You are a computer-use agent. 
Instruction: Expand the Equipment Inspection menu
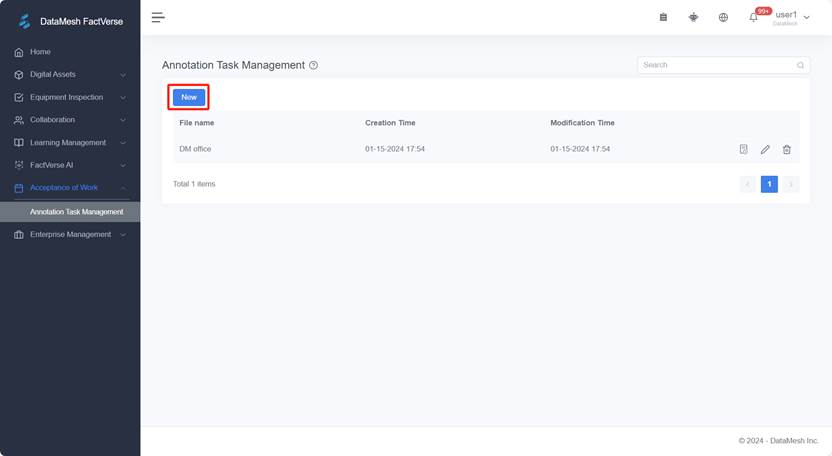click(x=70, y=97)
